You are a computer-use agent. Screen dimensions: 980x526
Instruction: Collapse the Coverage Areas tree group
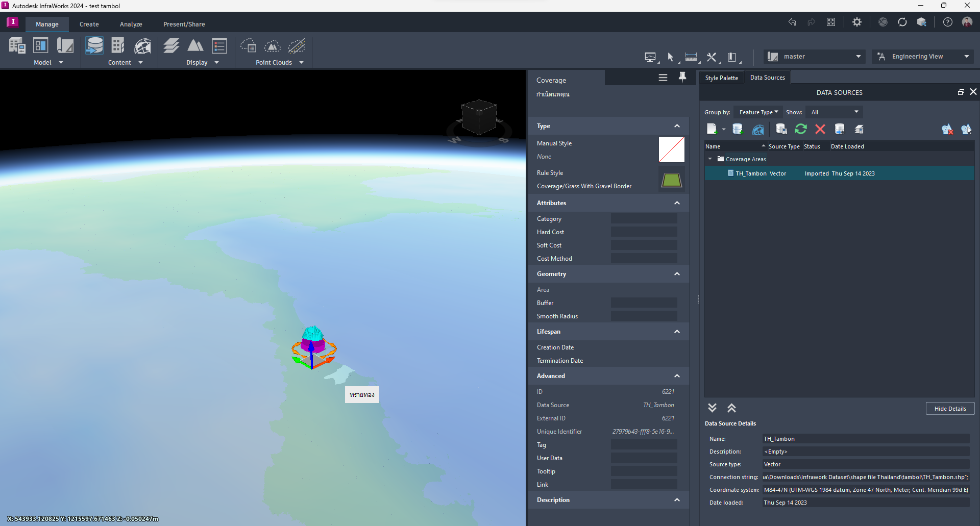tap(709, 159)
